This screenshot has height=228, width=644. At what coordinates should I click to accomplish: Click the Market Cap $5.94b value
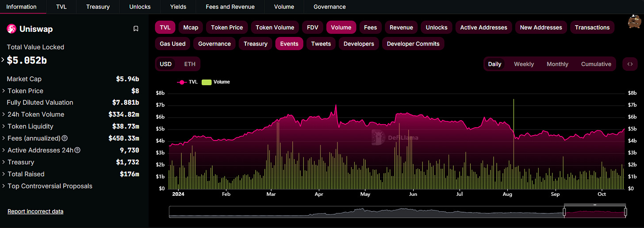127,79
